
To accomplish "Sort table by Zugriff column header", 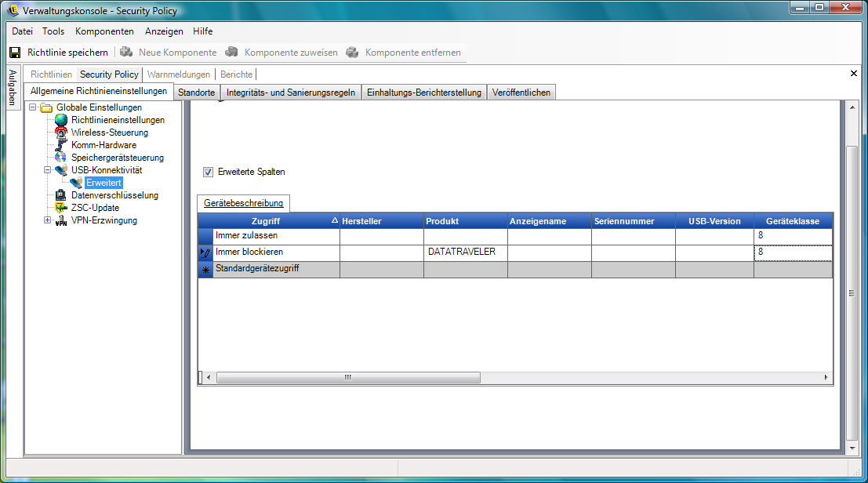I will point(265,221).
